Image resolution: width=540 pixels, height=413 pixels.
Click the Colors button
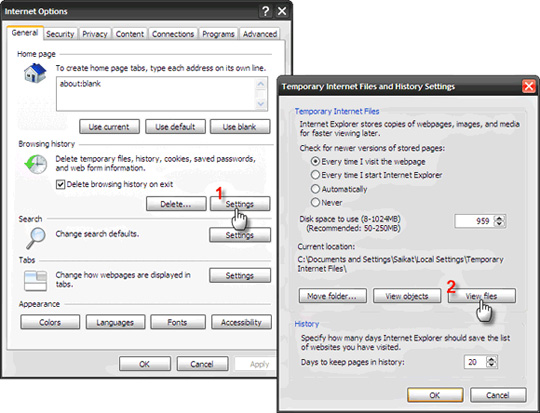point(50,322)
